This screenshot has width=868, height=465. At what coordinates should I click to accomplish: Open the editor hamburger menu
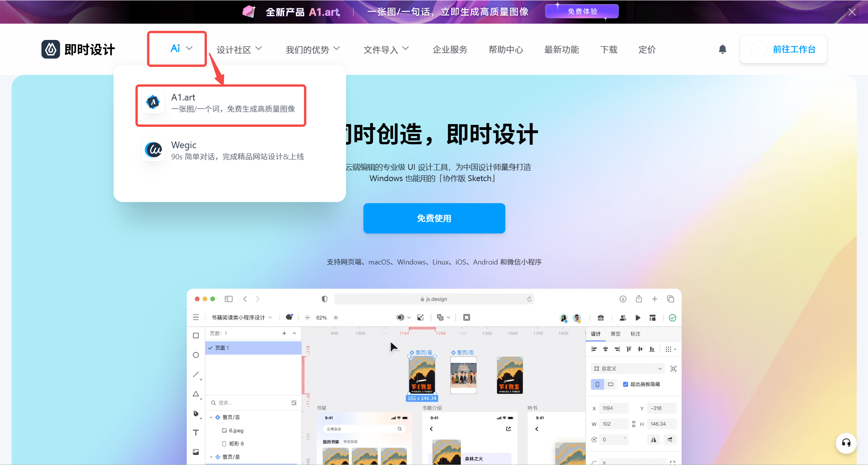[196, 317]
